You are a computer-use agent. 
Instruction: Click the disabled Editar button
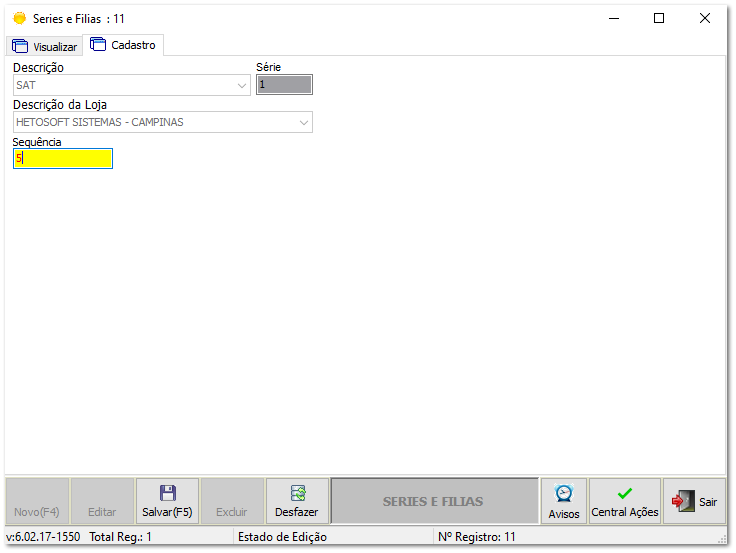pyautogui.click(x=102, y=501)
